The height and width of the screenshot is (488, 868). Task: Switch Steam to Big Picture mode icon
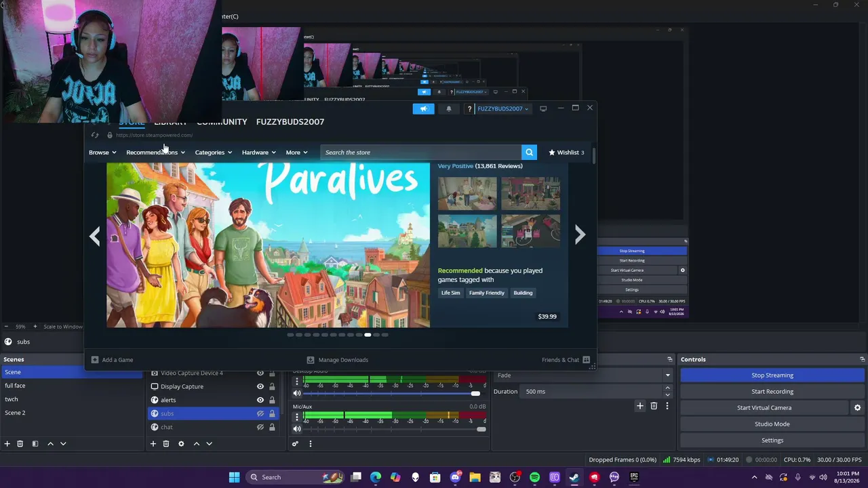(543, 108)
